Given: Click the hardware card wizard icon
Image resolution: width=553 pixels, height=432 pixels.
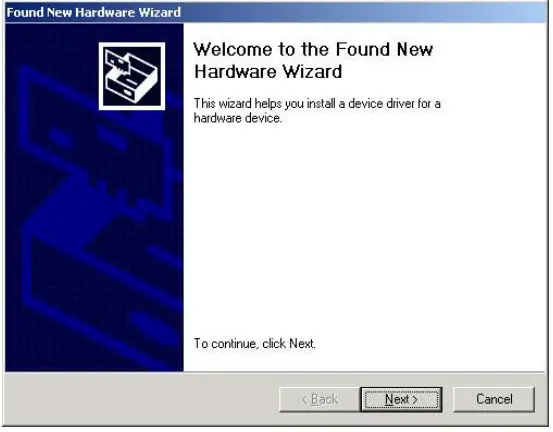Looking at the screenshot, I should click(132, 76).
